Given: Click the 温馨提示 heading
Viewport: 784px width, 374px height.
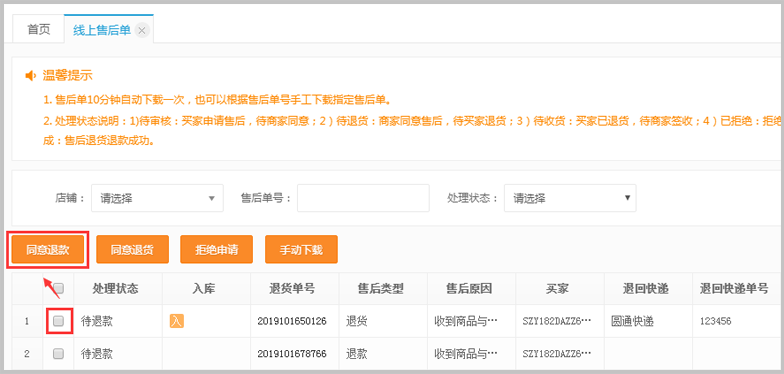Looking at the screenshot, I should point(68,76).
